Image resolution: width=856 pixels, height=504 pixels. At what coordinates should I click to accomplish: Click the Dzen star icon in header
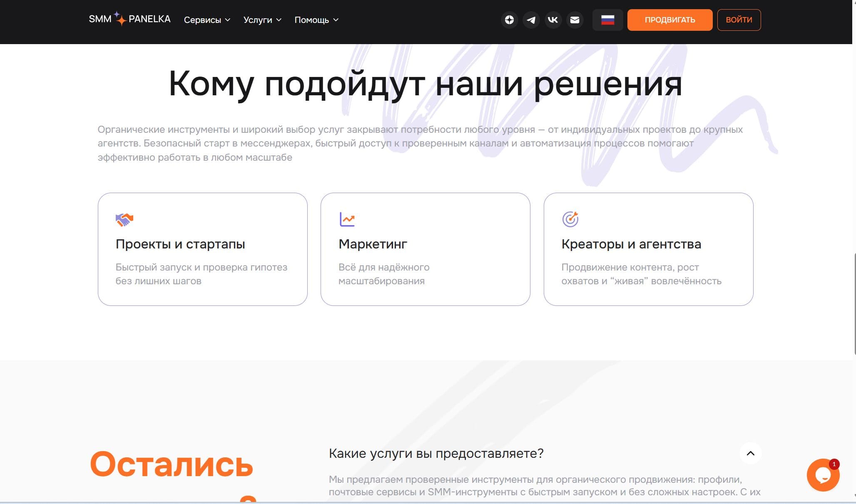[x=509, y=20]
